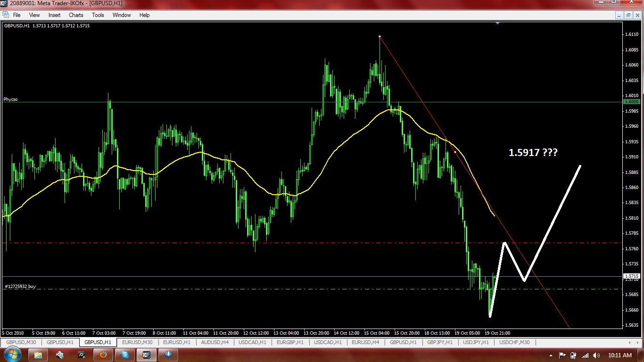This screenshot has width=644, height=362.
Task: Open Firefox from the taskbar
Action: (103, 354)
